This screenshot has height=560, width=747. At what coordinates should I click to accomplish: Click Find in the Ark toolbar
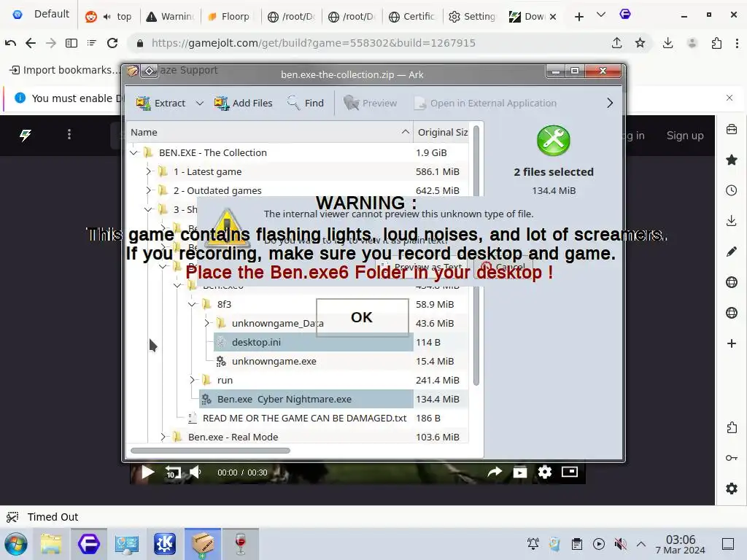coord(306,103)
